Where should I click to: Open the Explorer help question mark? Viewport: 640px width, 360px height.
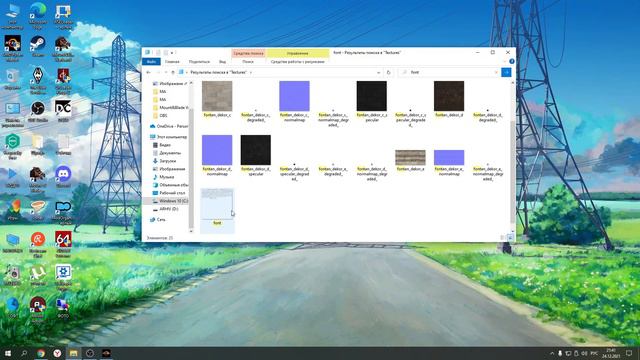pos(511,61)
